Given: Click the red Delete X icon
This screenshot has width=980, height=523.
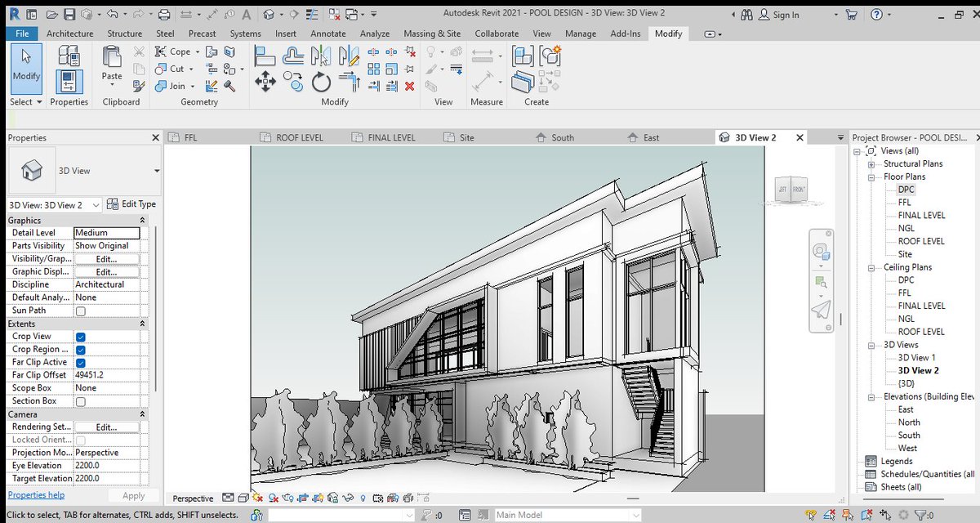Looking at the screenshot, I should point(409,86).
